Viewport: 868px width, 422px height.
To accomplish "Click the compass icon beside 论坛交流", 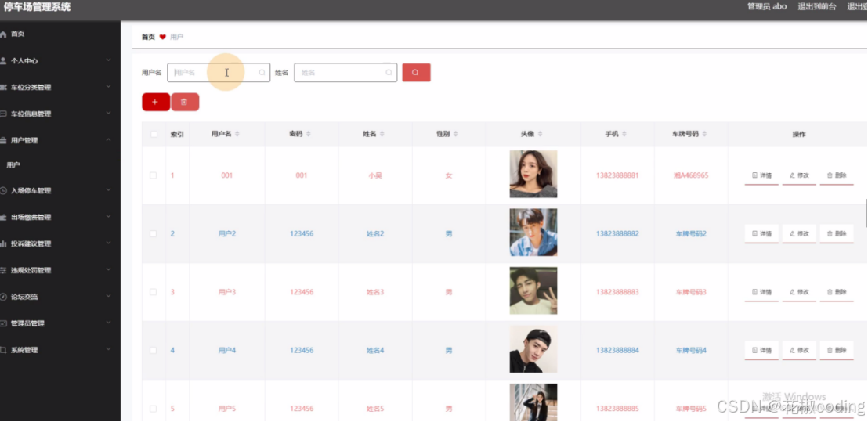I will pyautogui.click(x=3, y=297).
